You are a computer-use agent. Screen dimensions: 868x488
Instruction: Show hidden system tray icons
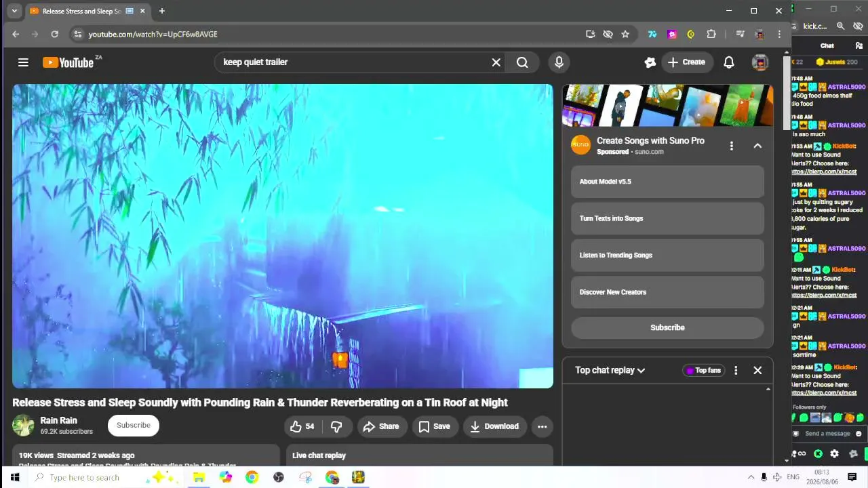tap(751, 477)
